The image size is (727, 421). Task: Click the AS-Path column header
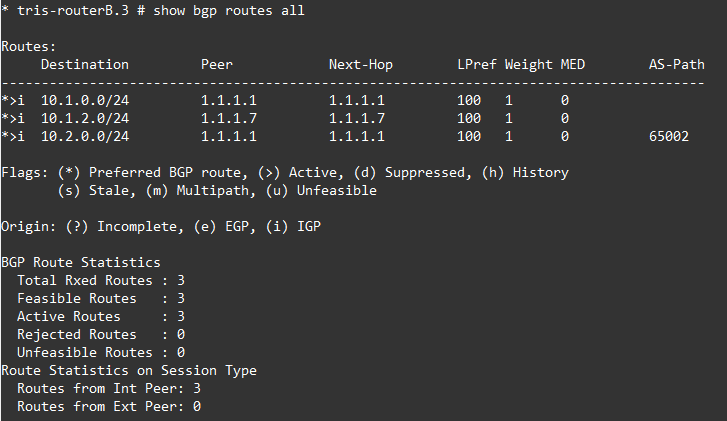pyautogui.click(x=677, y=65)
